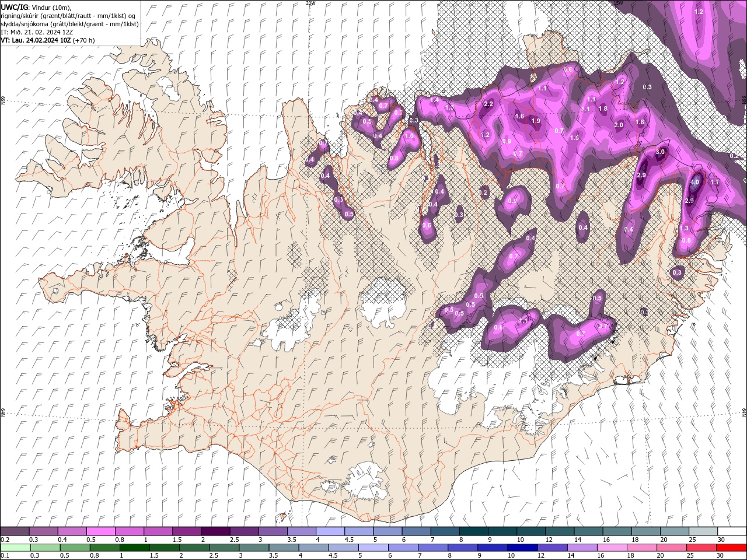This screenshot has width=747, height=560.
Task: Click the "0.4" legend number
Action: 62,540
